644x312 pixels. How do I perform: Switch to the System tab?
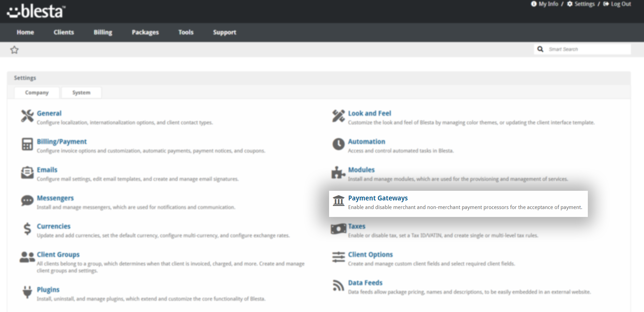81,93
